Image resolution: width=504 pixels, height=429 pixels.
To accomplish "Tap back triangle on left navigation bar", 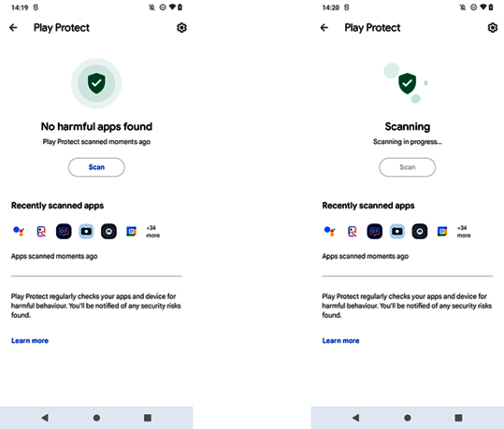I will [x=45, y=418].
